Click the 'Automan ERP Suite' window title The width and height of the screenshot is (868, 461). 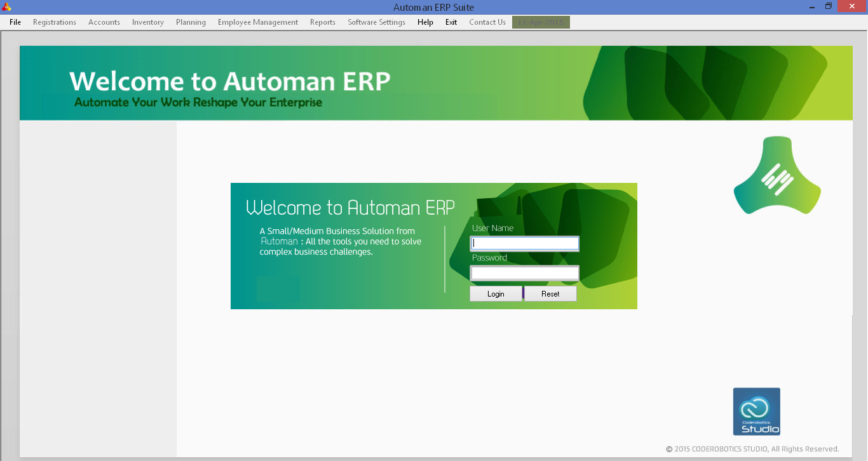coord(433,8)
